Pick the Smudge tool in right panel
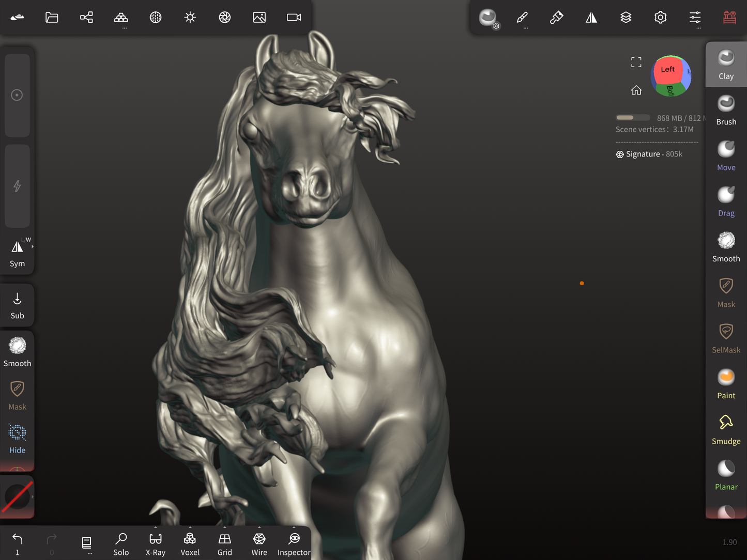This screenshot has height=560, width=747. tap(726, 429)
